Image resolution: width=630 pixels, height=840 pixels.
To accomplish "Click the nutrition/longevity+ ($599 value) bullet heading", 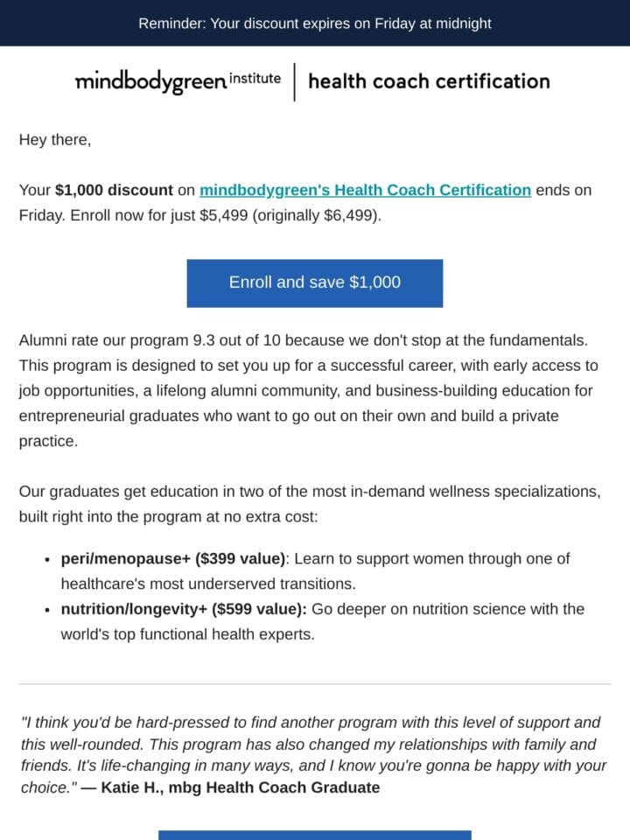I will tap(184, 609).
